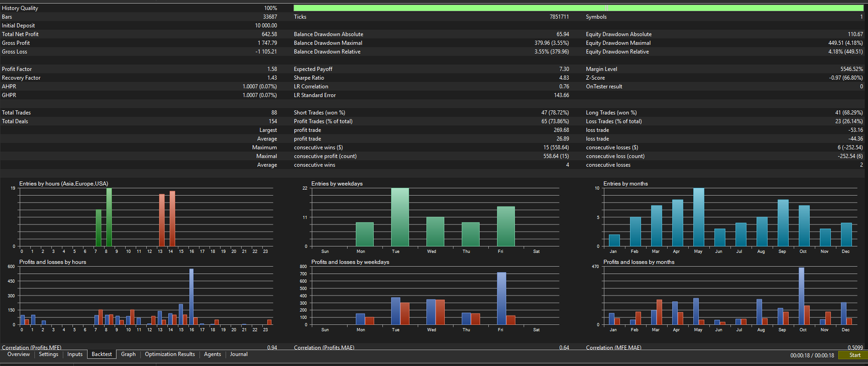Click the average profit trade value 26.89
The height and width of the screenshot is (366, 868).
pos(563,139)
